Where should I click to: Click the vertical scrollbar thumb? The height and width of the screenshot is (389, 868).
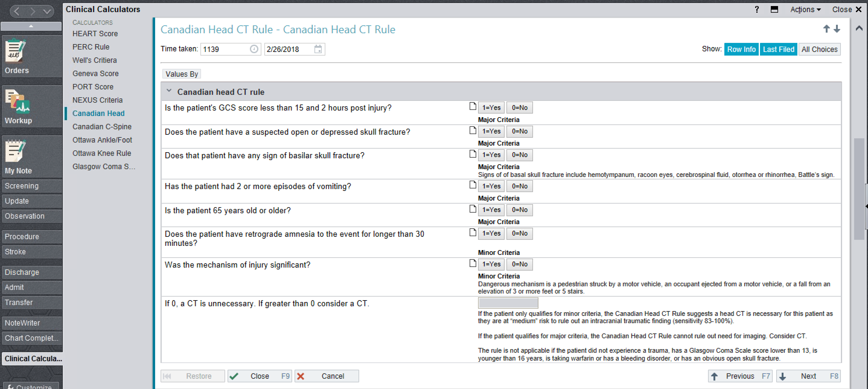point(859,189)
